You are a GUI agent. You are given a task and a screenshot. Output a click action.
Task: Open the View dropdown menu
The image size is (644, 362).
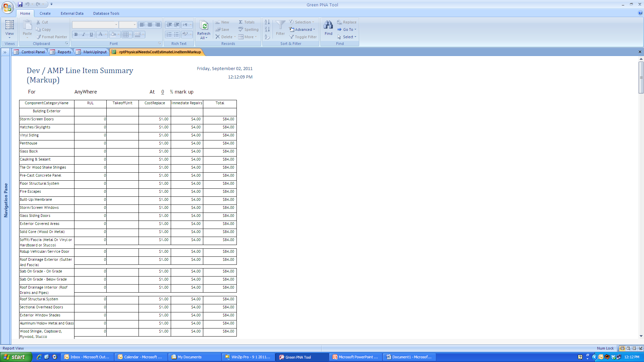tap(9, 38)
